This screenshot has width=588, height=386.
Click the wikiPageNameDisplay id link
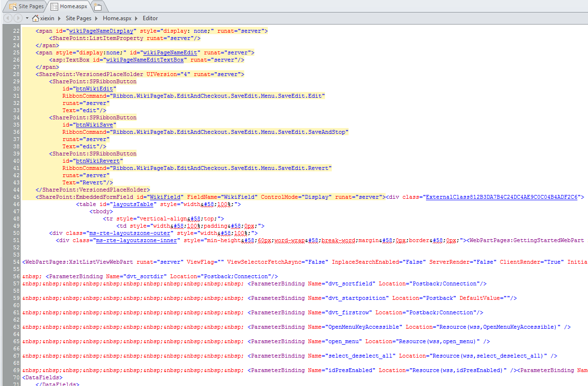(x=100, y=31)
